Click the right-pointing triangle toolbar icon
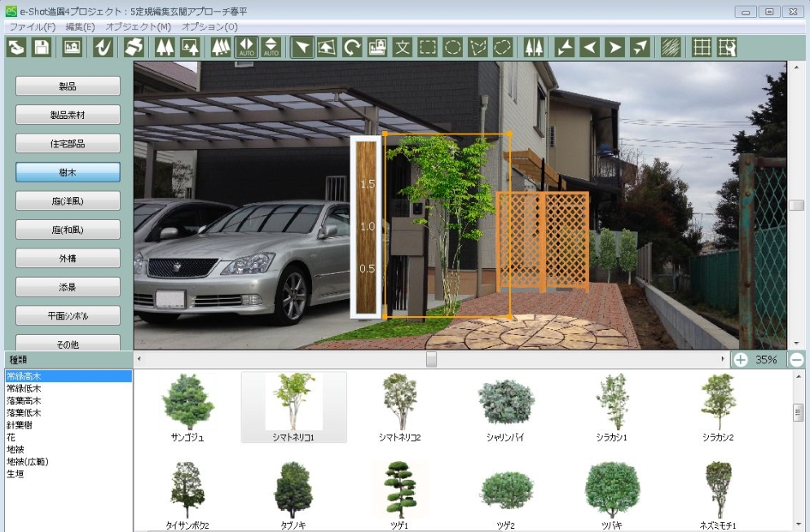Image resolution: width=810 pixels, height=532 pixels. (x=614, y=47)
